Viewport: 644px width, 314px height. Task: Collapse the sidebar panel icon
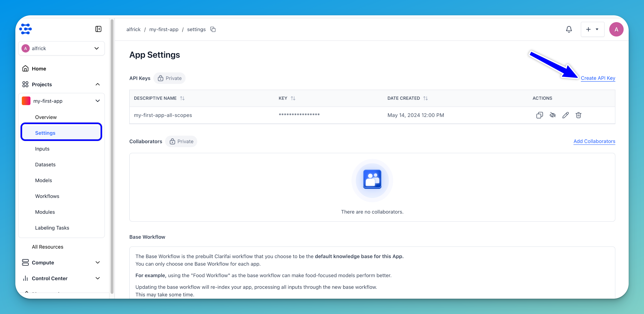click(98, 29)
